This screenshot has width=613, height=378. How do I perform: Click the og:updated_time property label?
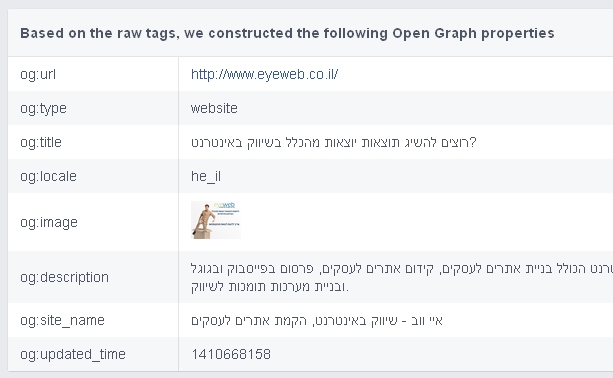(73, 354)
